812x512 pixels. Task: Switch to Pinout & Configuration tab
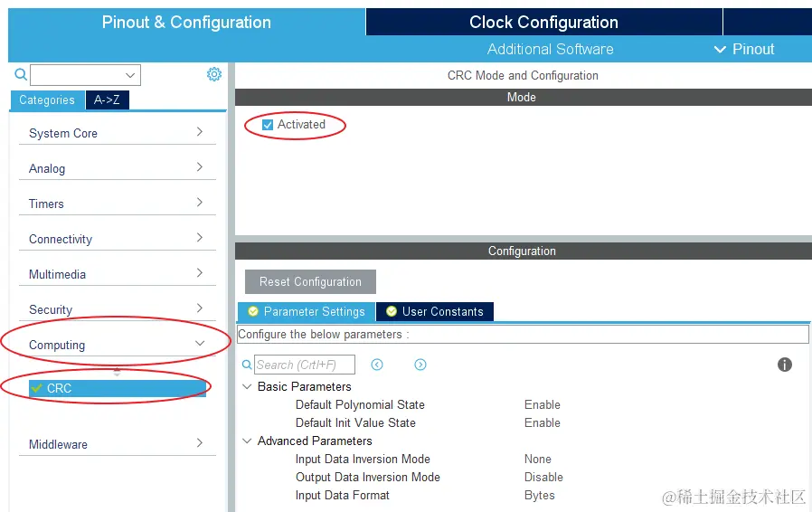pos(186,23)
